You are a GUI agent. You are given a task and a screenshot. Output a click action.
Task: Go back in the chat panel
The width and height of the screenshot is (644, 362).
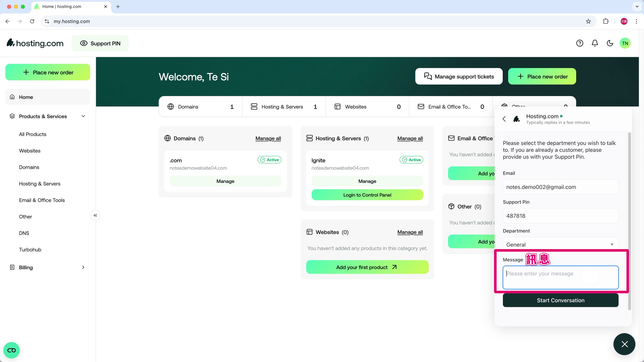click(504, 119)
